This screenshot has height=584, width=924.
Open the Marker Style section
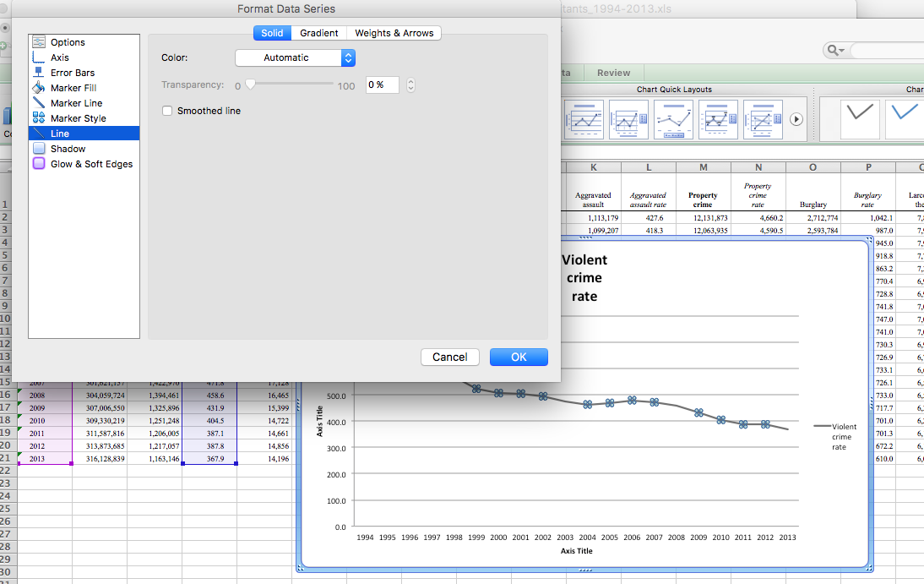78,118
